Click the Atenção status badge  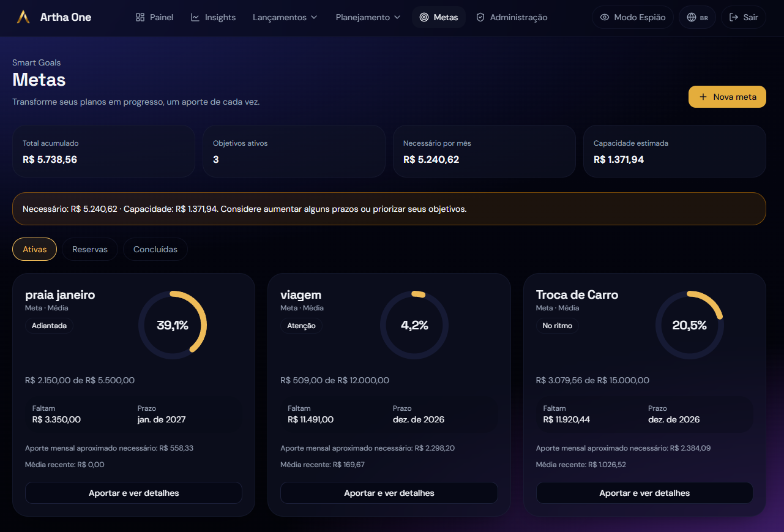coord(301,326)
